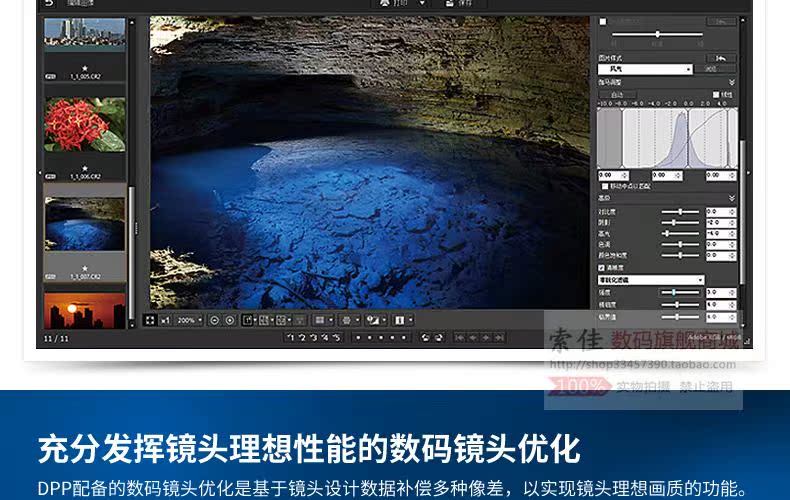Show the image info icon

[x=400, y=320]
